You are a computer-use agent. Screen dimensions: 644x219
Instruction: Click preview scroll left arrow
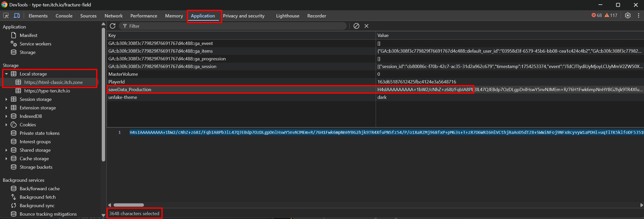(x=110, y=205)
